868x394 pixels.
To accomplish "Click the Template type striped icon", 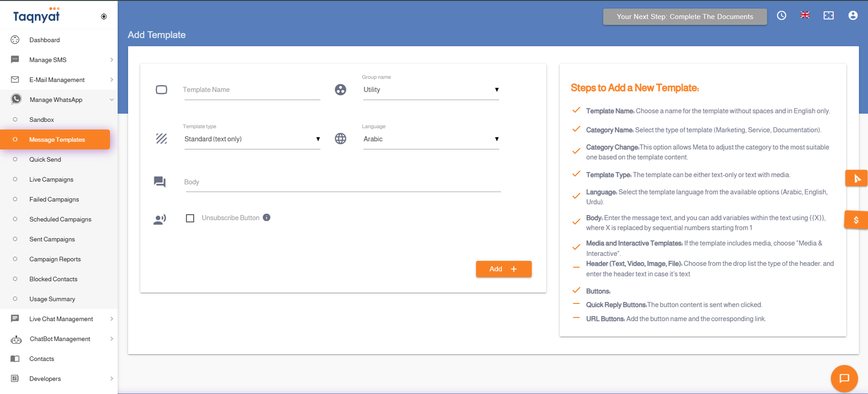I will (162, 139).
